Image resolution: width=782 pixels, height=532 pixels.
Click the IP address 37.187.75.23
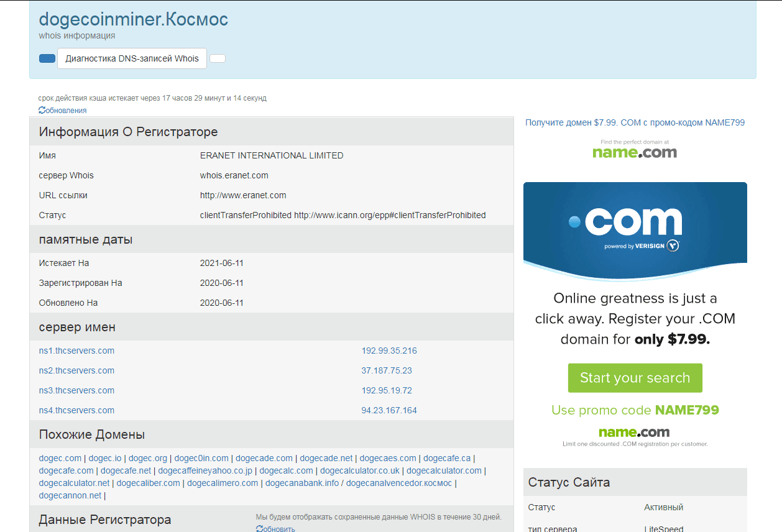point(387,370)
